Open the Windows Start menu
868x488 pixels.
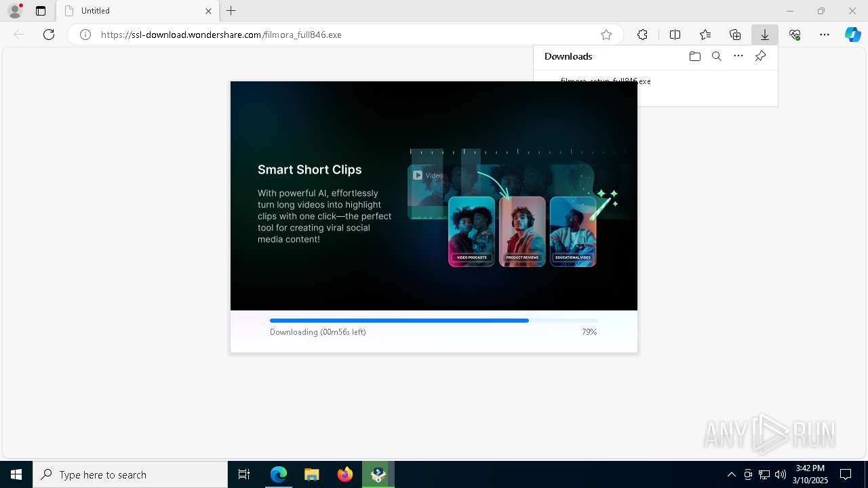tap(16, 474)
